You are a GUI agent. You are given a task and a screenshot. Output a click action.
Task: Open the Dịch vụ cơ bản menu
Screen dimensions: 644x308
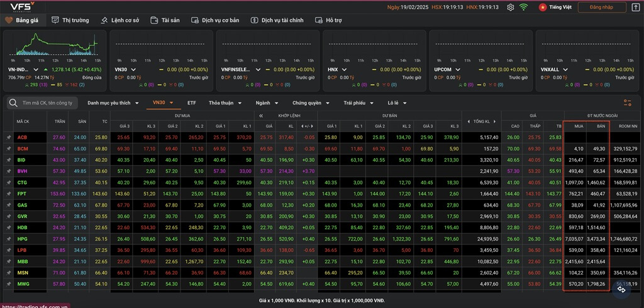point(215,20)
